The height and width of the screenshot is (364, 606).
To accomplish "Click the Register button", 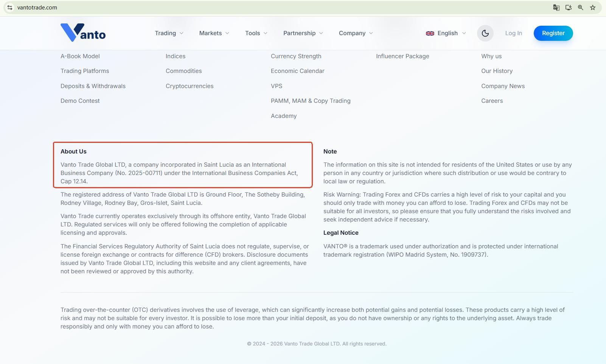I will tap(553, 33).
